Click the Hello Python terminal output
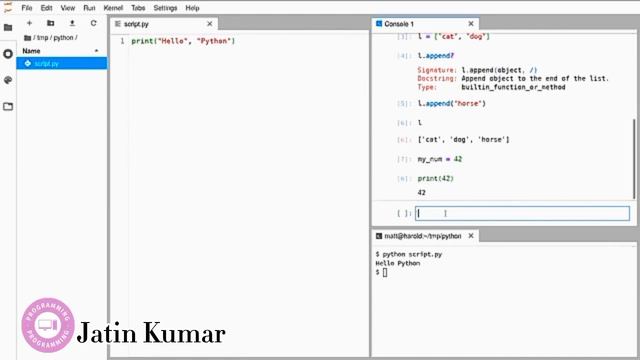The image size is (640, 360). (398, 263)
